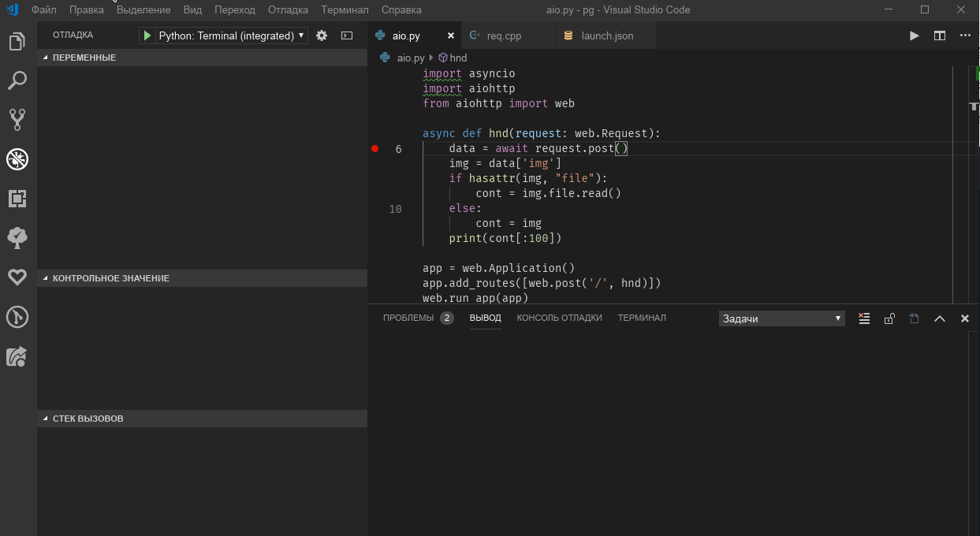980x536 pixels.
Task: Open the Extensions view in activity bar
Action: click(x=17, y=199)
